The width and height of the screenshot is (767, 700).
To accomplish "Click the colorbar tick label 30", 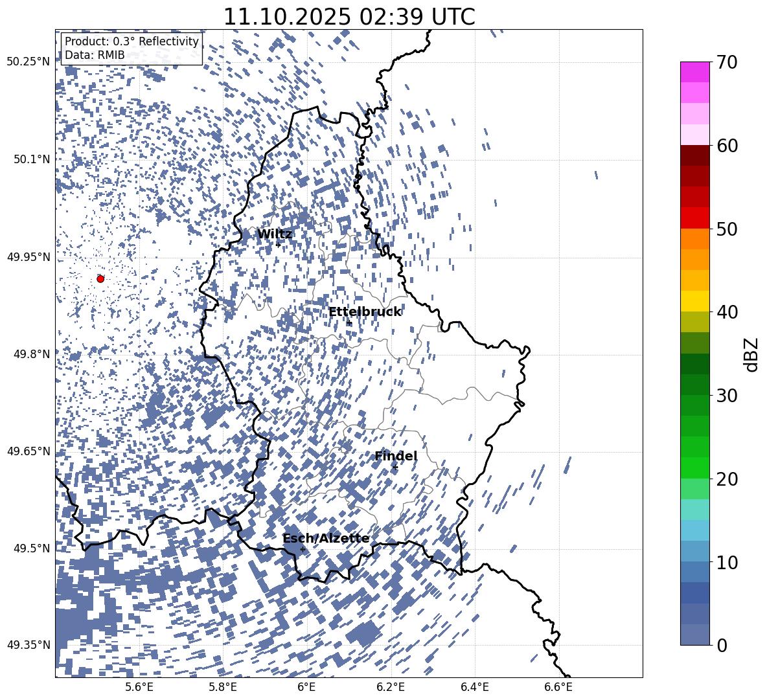I will pyautogui.click(x=727, y=396).
